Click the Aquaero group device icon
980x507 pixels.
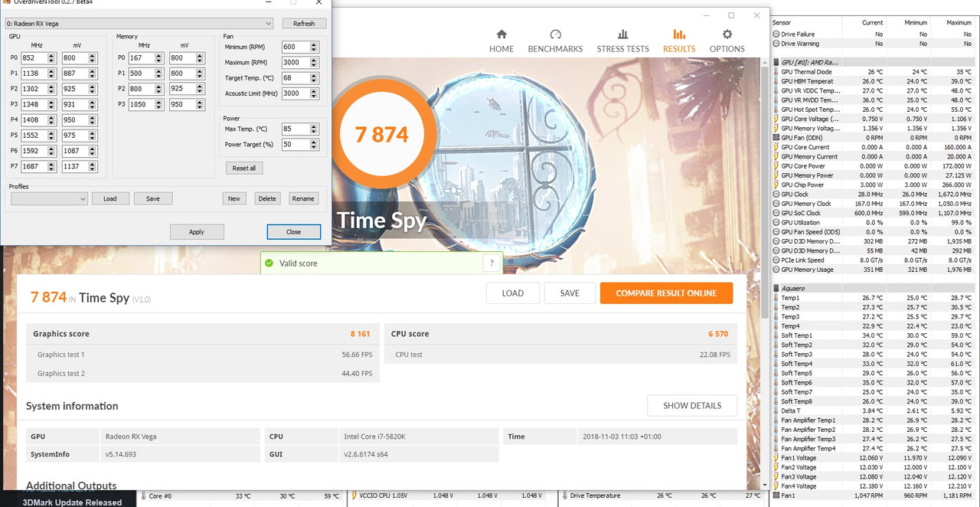click(776, 288)
